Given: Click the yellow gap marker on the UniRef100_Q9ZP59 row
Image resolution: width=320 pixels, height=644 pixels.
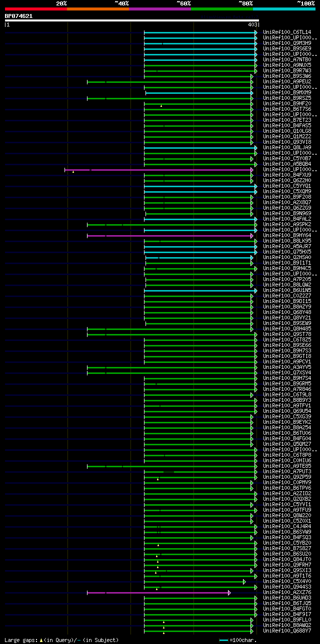Looking at the screenshot, I should [x=157, y=479].
